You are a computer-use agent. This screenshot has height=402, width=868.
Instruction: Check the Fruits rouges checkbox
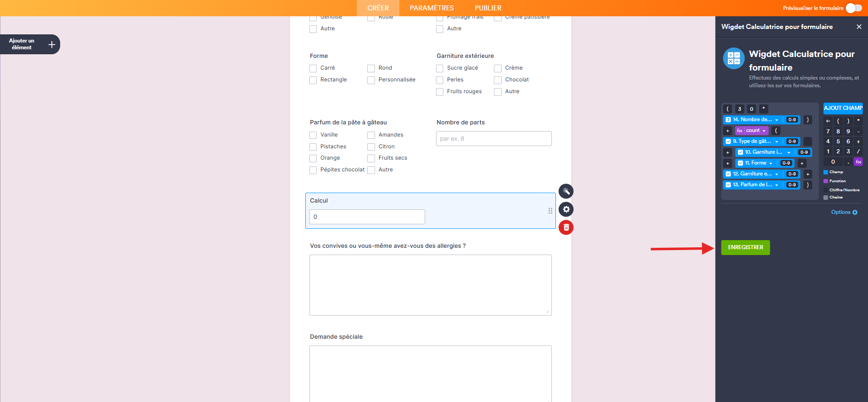(440, 92)
